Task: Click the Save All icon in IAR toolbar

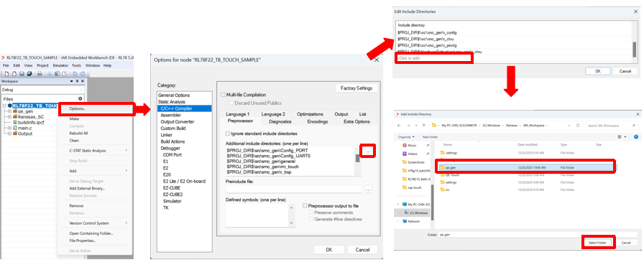Action: pyautogui.click(x=29, y=74)
